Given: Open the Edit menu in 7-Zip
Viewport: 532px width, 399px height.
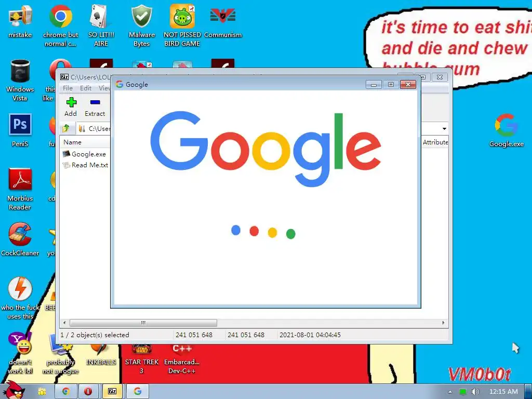Looking at the screenshot, I should 86,88.
